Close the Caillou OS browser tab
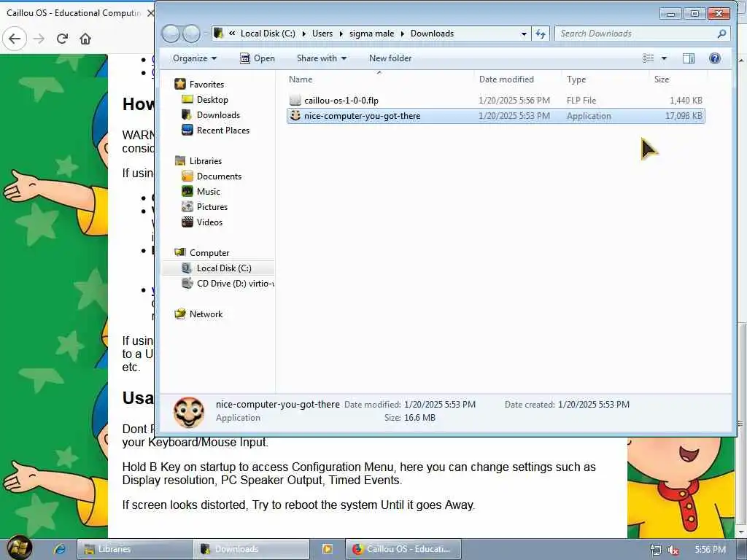 150,13
